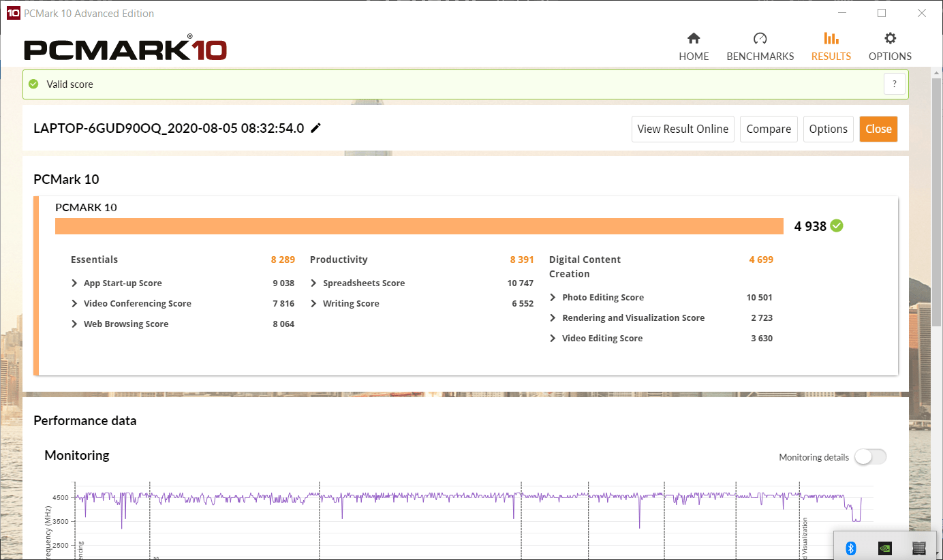Open the Options gear icon
This screenshot has height=560, width=943.
pyautogui.click(x=890, y=39)
